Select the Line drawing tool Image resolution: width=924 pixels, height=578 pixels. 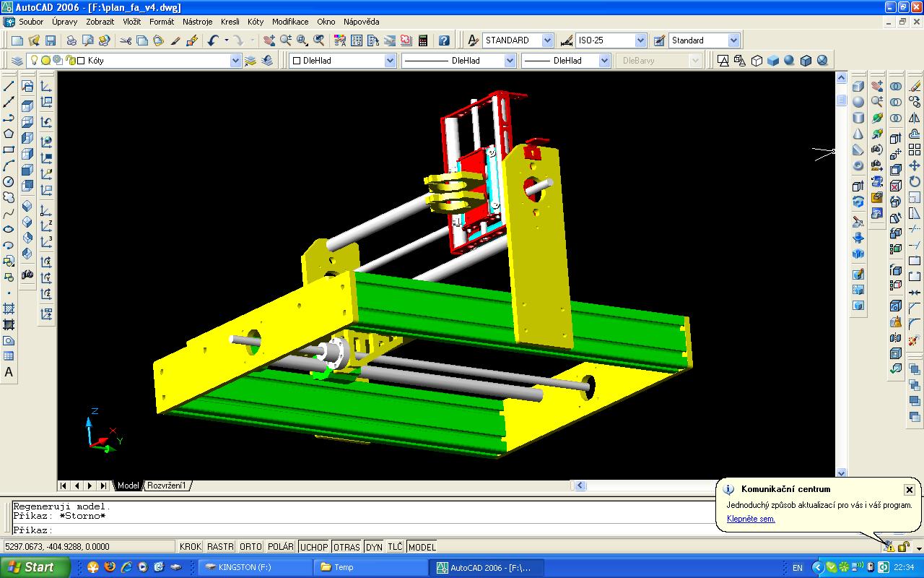9,86
